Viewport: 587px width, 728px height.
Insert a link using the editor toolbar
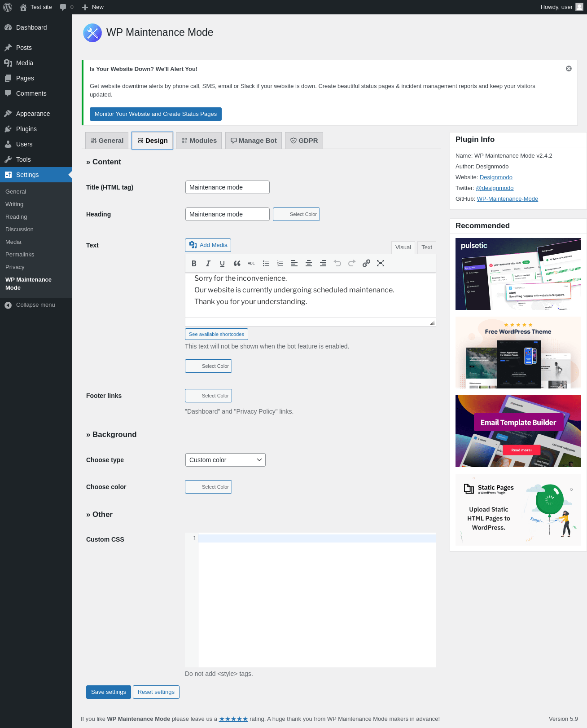click(x=366, y=263)
